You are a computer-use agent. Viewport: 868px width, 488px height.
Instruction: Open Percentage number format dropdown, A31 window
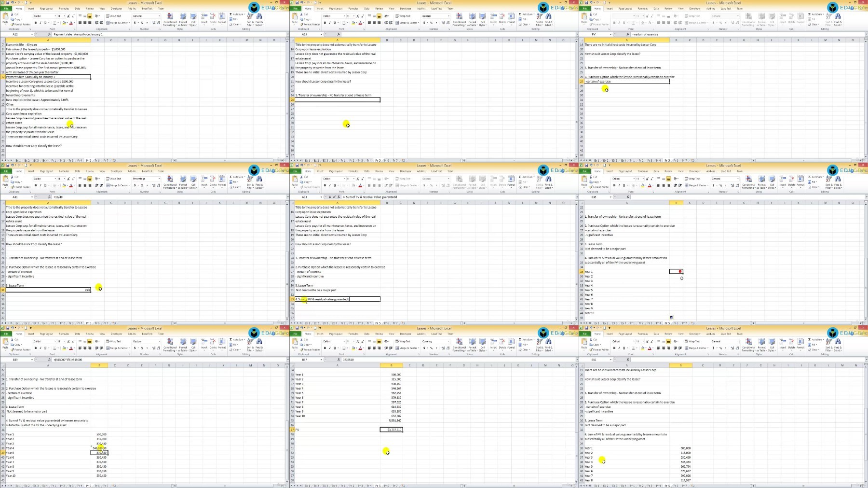click(159, 179)
